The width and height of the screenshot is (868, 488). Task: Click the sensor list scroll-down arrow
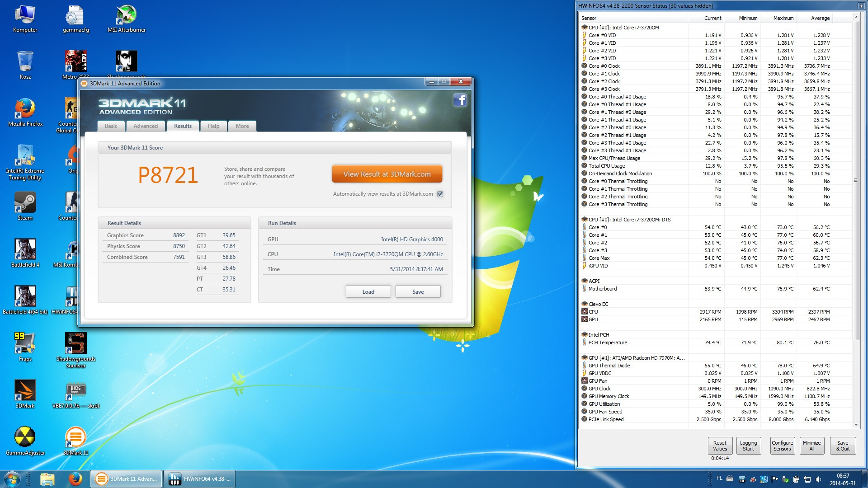[x=855, y=425]
